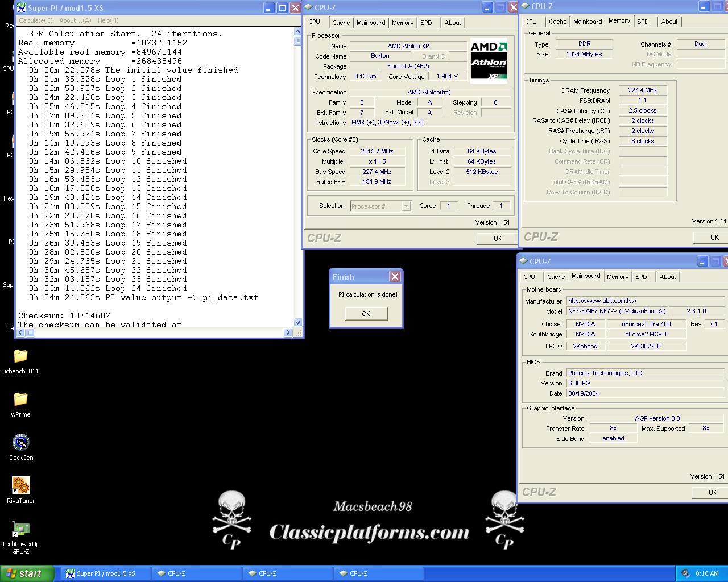Open the wPrime folder icon
The image size is (728, 582).
20,405
